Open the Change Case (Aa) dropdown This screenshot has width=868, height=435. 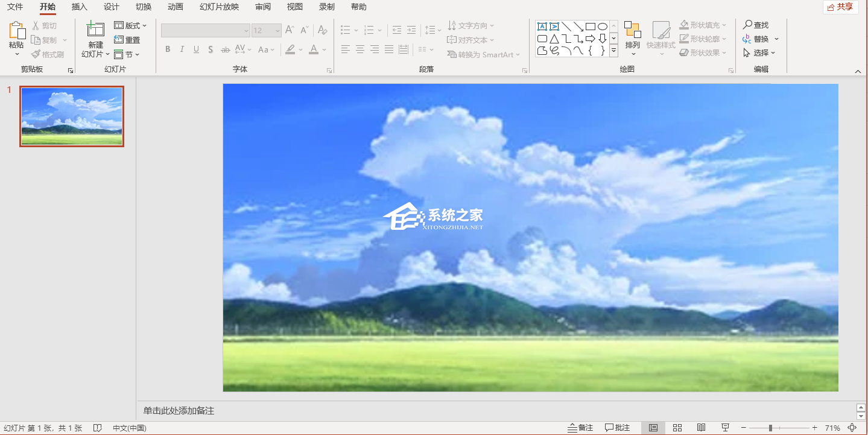coord(265,49)
